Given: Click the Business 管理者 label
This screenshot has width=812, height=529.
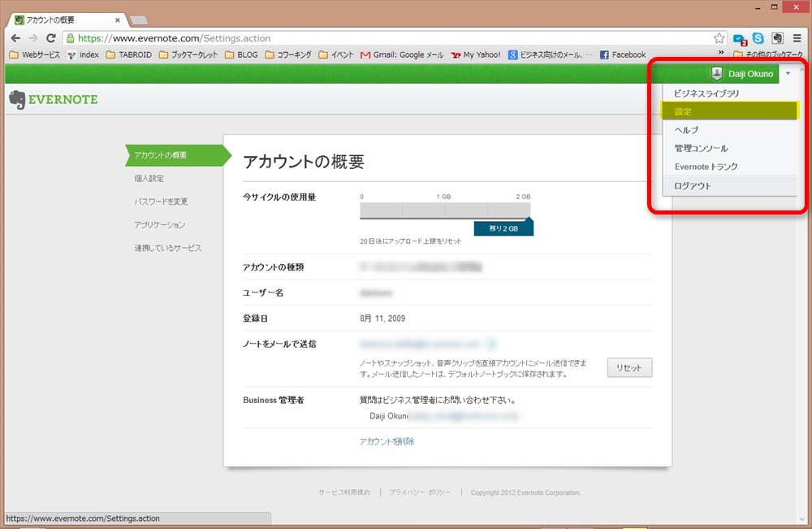Looking at the screenshot, I should pyautogui.click(x=274, y=400).
